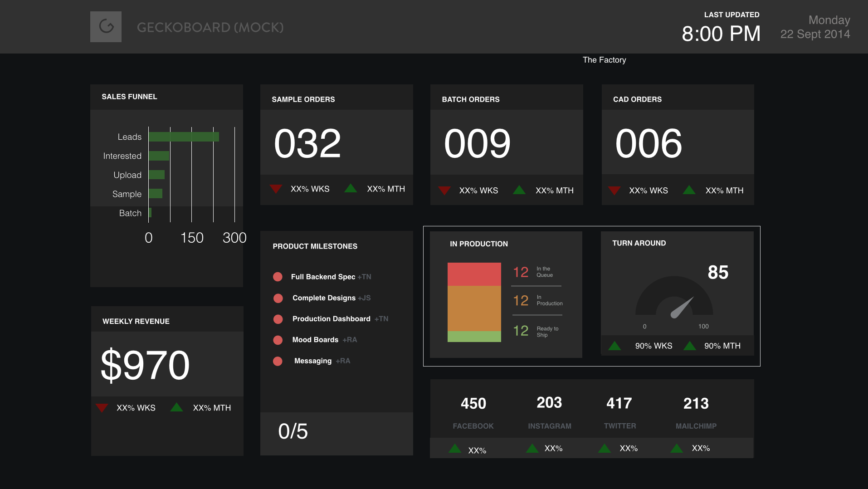
Task: Click the MAILCHIMP label
Action: click(x=696, y=426)
